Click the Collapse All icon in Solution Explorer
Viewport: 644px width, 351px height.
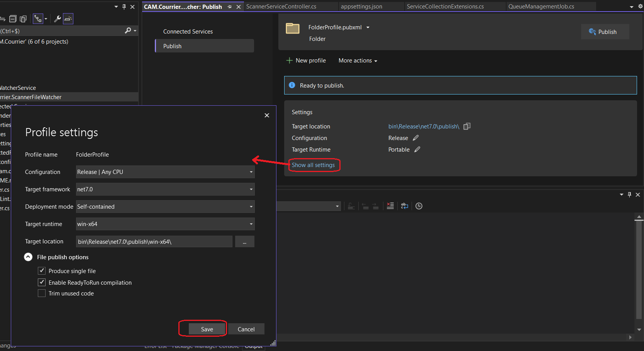click(x=13, y=19)
